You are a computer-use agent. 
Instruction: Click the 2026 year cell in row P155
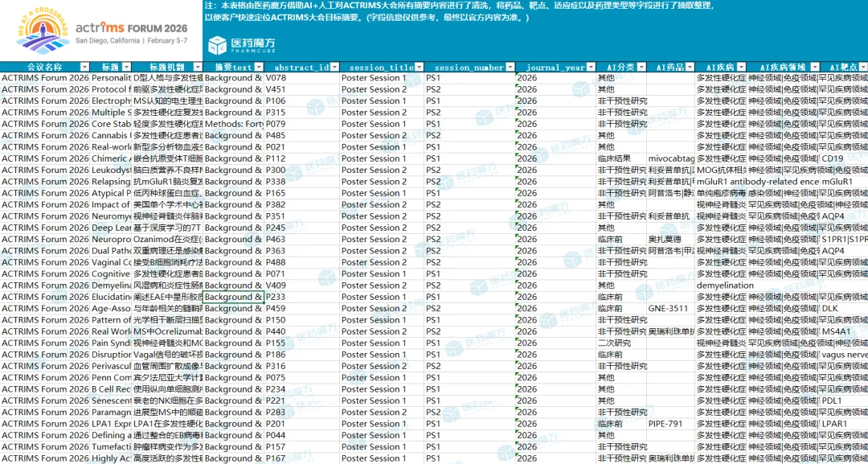(555, 343)
